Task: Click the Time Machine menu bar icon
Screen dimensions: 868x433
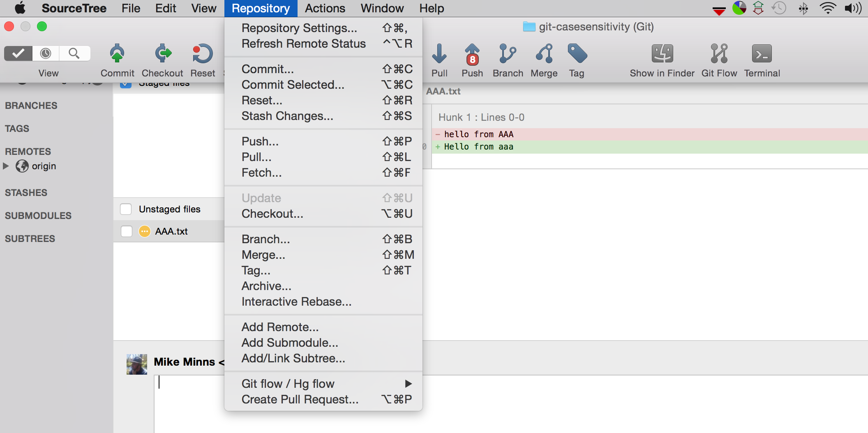Action: tap(779, 8)
